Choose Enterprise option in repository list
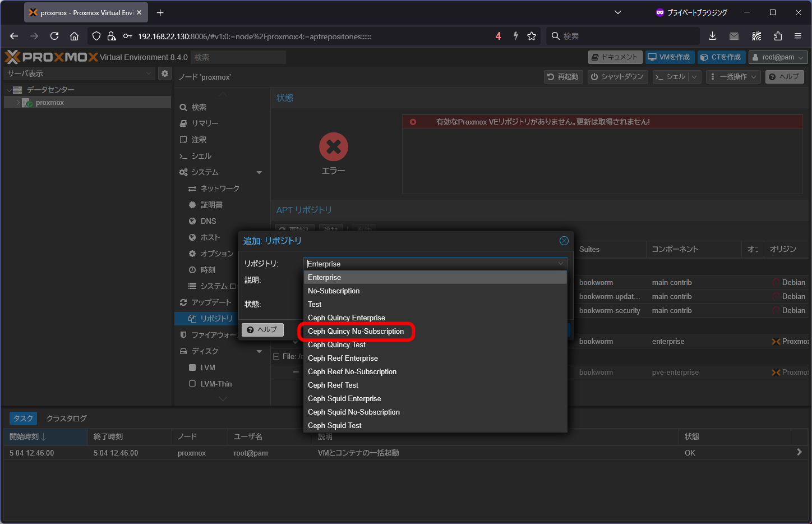The height and width of the screenshot is (524, 812). tap(435, 278)
